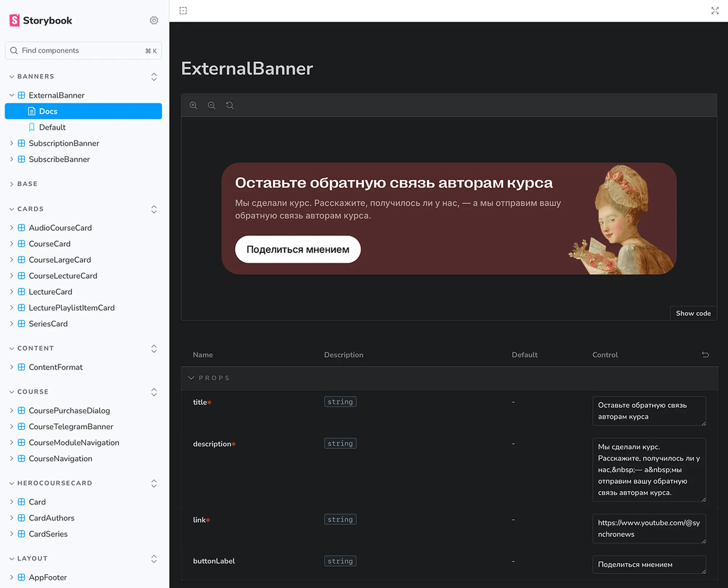Collapse the BANNERS section
The height and width of the screenshot is (588, 728).
32,76
